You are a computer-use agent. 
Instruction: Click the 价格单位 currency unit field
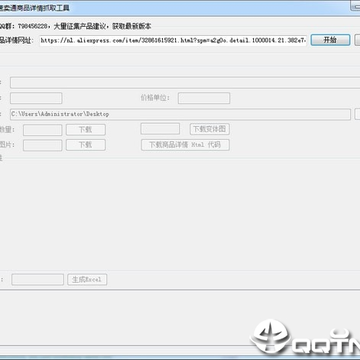pyautogui.click(x=204, y=98)
